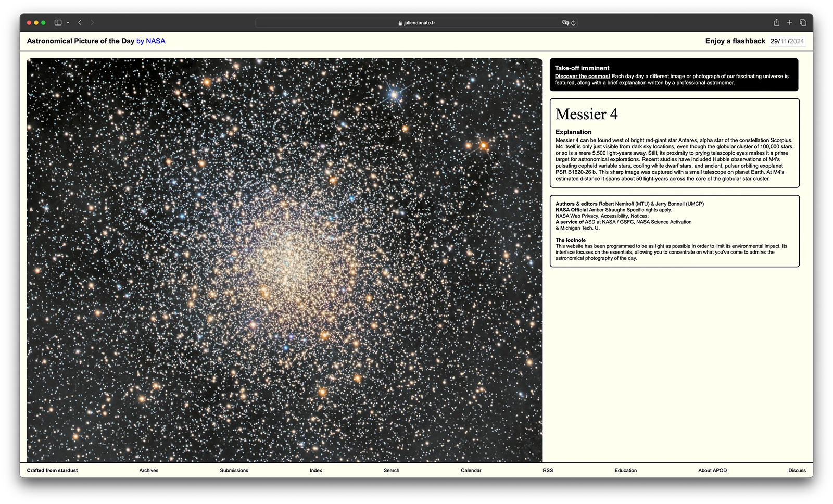This screenshot has width=833, height=504.
Task: Click the juliendonato.fr address bar
Action: point(416,23)
